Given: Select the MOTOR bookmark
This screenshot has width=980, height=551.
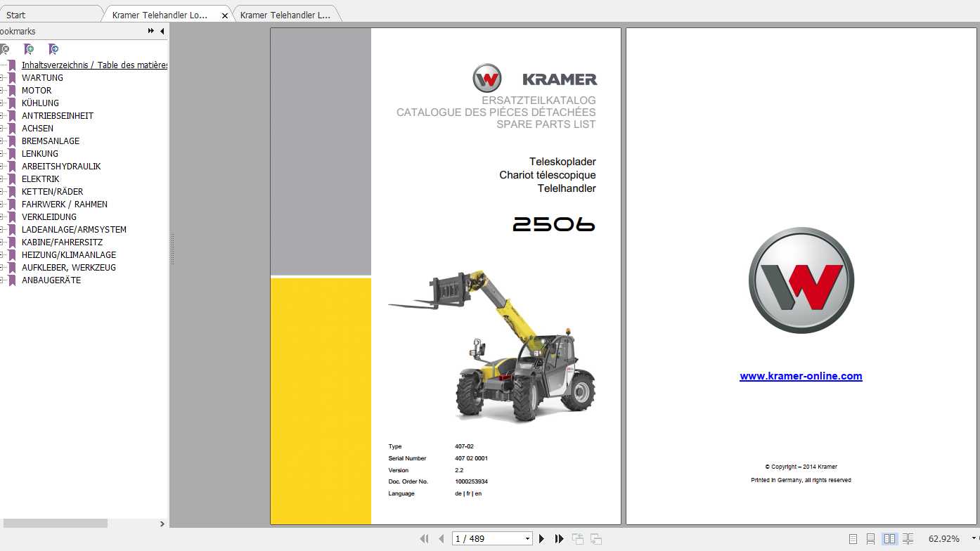Looking at the screenshot, I should pyautogui.click(x=37, y=91).
